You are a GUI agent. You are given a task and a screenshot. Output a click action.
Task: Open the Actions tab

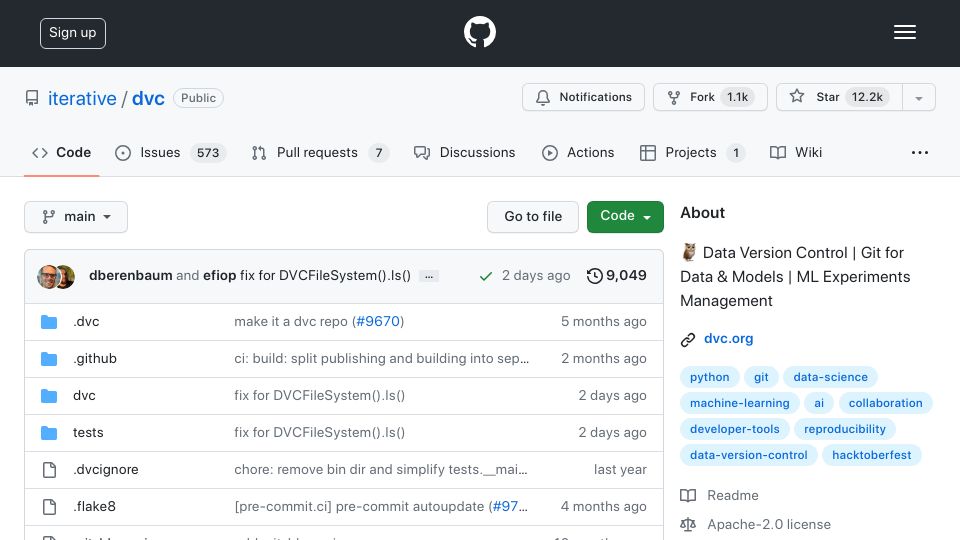[578, 152]
